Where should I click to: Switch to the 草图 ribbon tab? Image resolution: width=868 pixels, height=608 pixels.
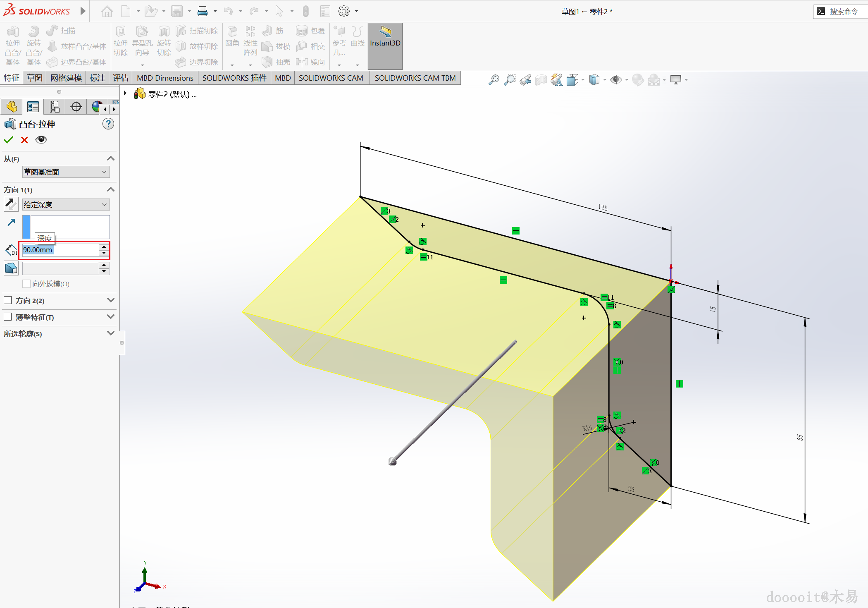[35, 78]
